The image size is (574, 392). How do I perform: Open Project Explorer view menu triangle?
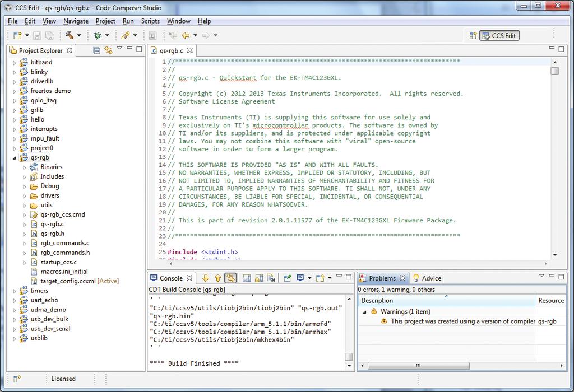click(x=119, y=48)
